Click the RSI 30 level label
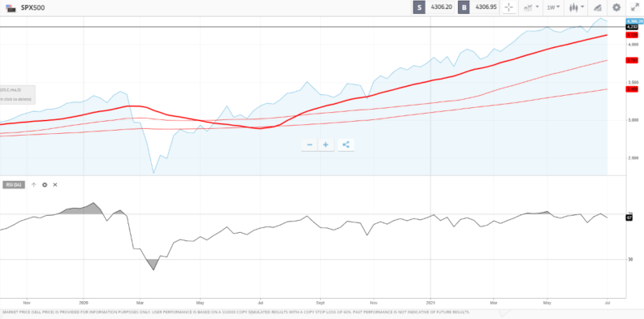The height and width of the screenshot is (319, 644). pos(630,260)
